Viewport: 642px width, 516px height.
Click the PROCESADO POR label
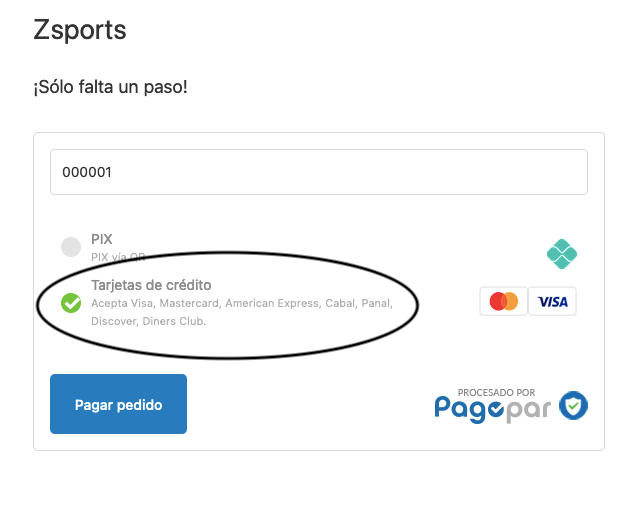[x=496, y=392]
